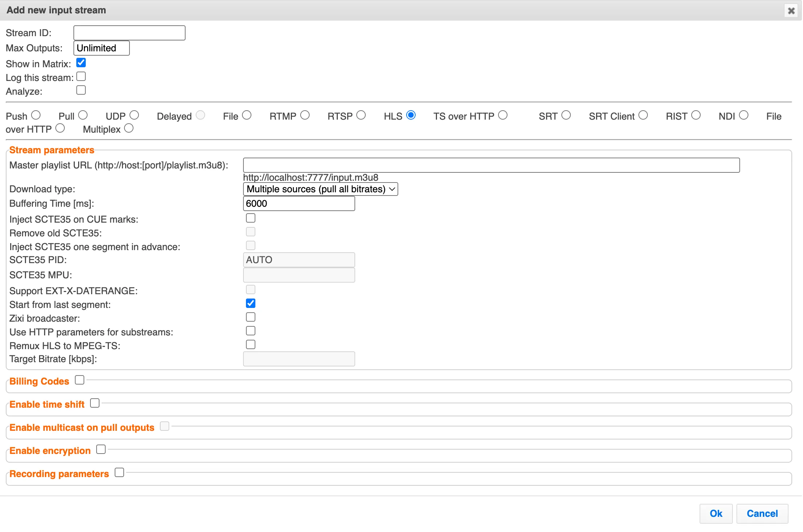
Task: Click the Max Outputs field
Action: [101, 48]
